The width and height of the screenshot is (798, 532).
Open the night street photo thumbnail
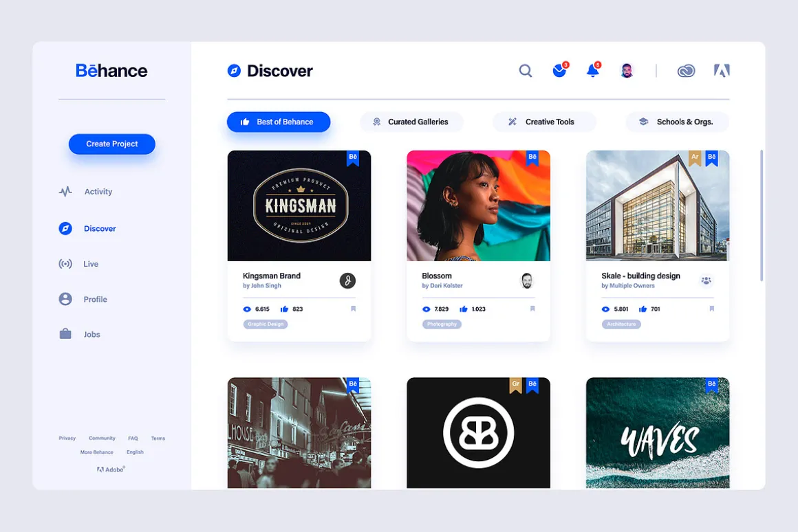(299, 433)
